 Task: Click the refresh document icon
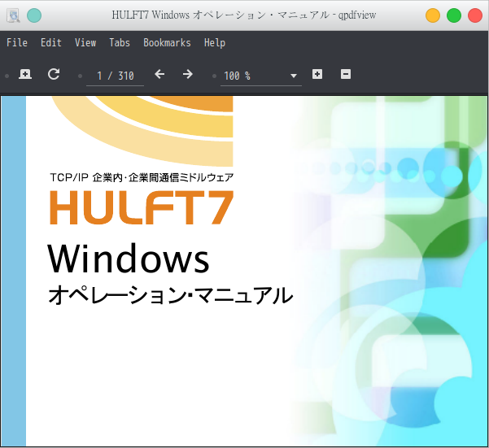pyautogui.click(x=54, y=74)
